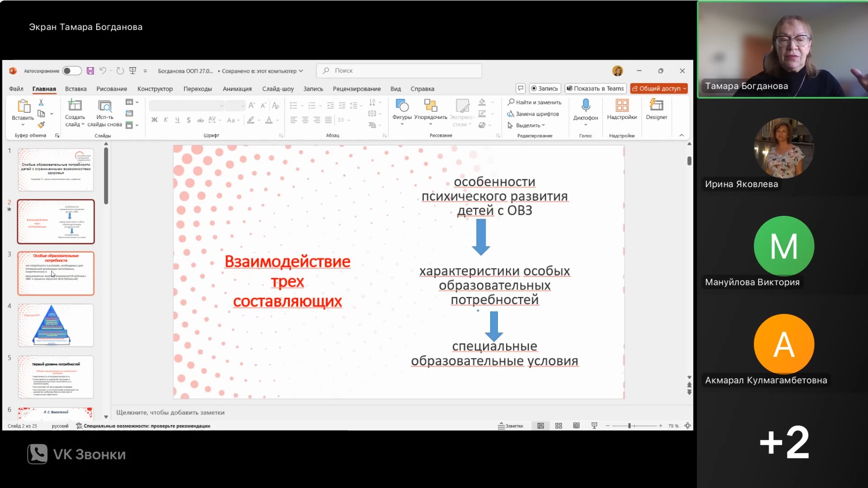The image size is (868, 488).
Task: Click the Save icon in title bar
Action: point(90,71)
